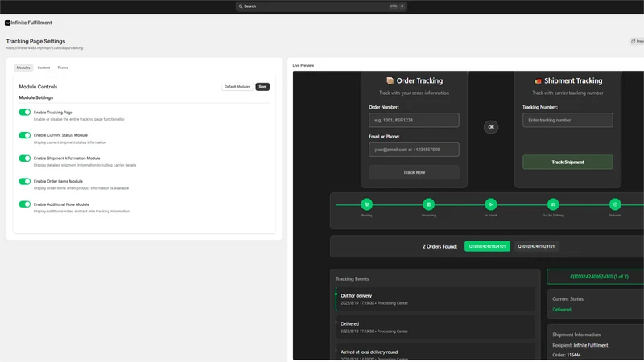Select the second unhighlighted order number chip
The image size is (644, 362).
click(536, 246)
